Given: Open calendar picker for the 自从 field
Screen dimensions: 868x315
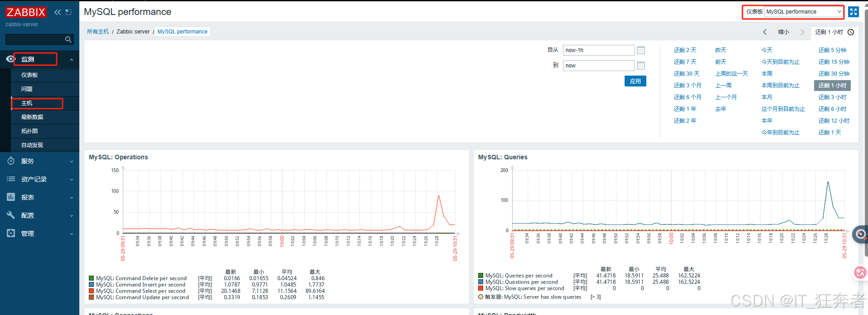Looking at the screenshot, I should 641,50.
